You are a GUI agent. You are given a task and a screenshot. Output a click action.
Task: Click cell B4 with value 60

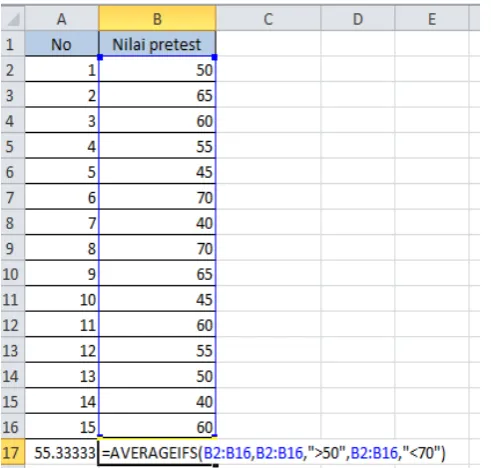point(157,120)
